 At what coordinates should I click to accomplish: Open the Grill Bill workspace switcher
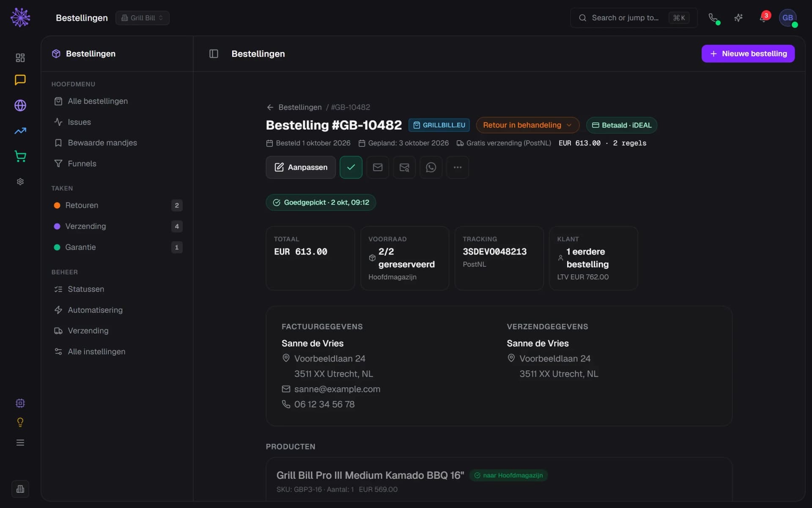click(x=143, y=18)
